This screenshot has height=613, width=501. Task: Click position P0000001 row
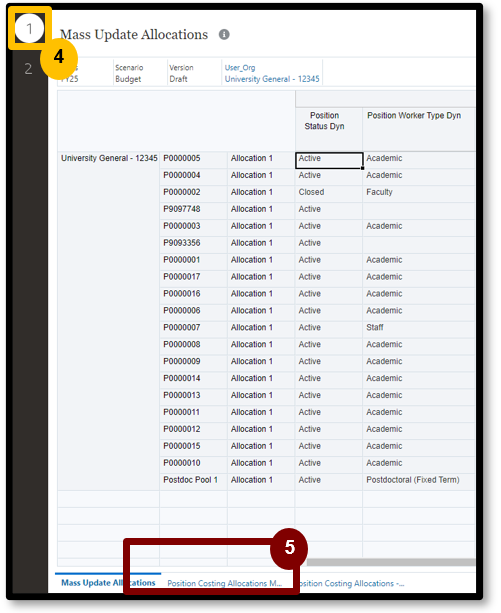(x=193, y=260)
